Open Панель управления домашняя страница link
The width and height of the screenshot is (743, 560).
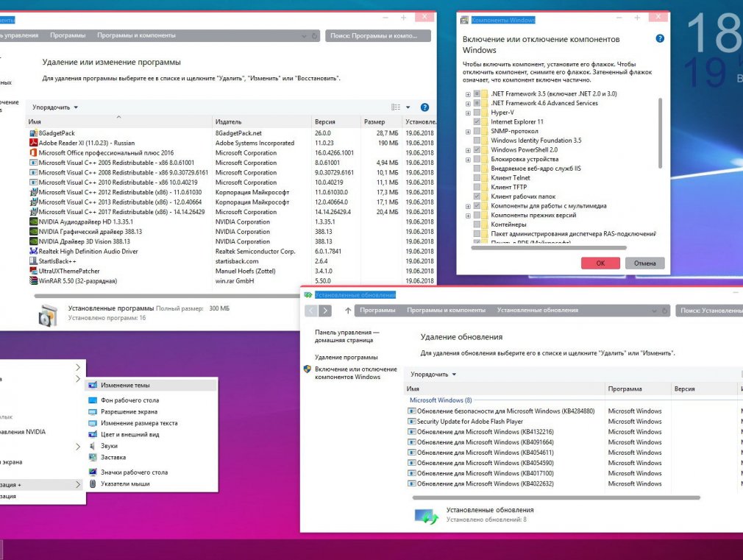point(347,336)
